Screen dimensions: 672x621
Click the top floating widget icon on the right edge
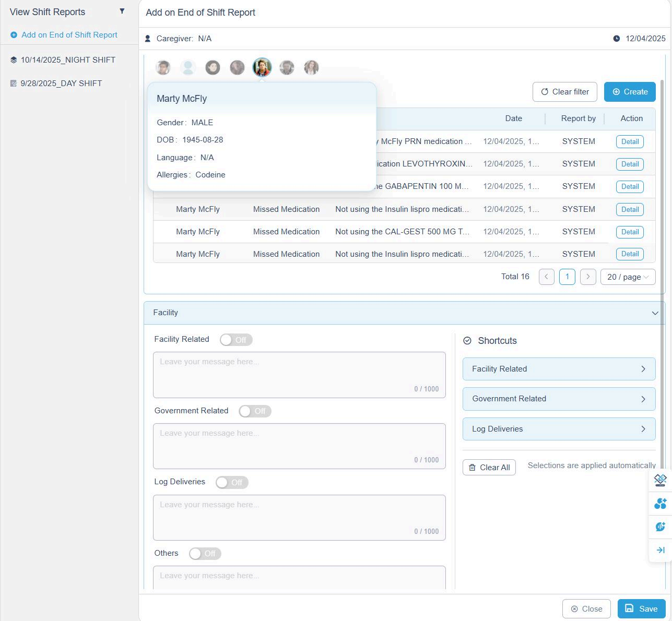[660, 480]
